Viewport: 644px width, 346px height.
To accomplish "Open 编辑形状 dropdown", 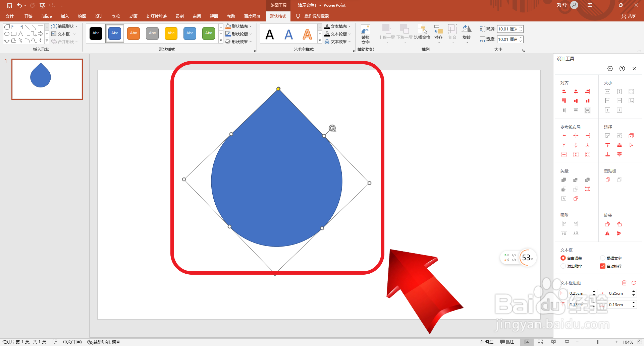I will coord(64,26).
